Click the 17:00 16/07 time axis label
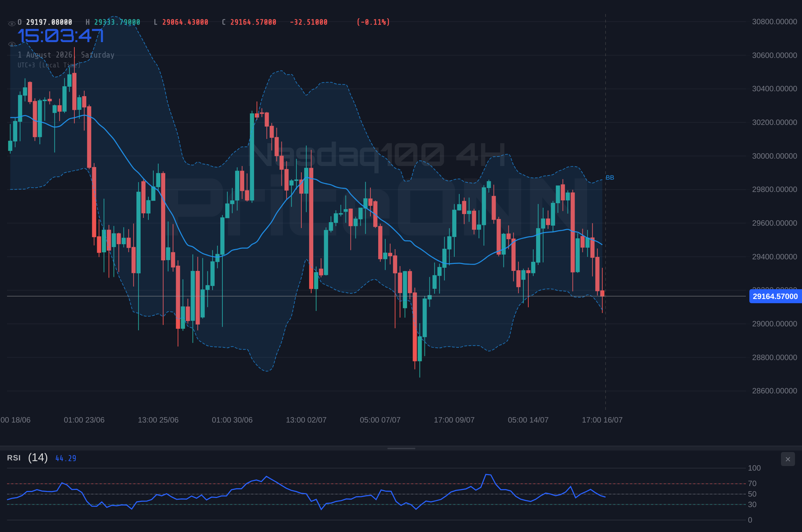Screen dimensions: 802x532 pos(602,420)
